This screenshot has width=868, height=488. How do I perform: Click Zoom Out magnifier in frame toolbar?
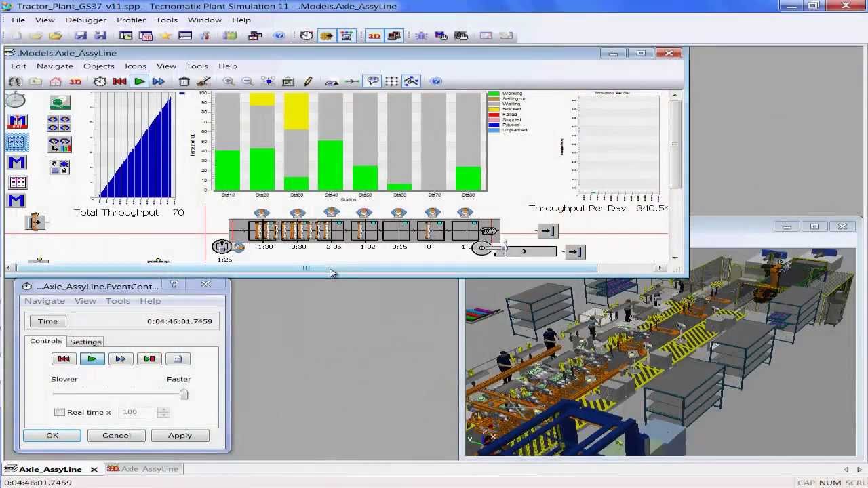248,81
